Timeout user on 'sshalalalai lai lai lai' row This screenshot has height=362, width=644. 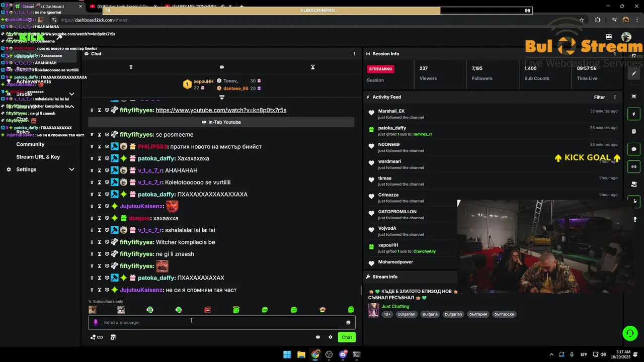coord(100,230)
